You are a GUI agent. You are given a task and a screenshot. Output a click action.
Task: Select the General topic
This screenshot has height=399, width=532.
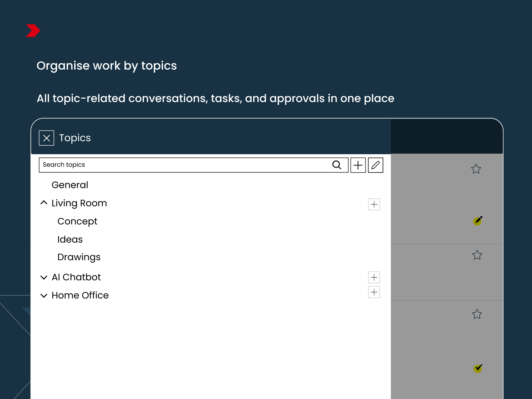click(x=70, y=185)
